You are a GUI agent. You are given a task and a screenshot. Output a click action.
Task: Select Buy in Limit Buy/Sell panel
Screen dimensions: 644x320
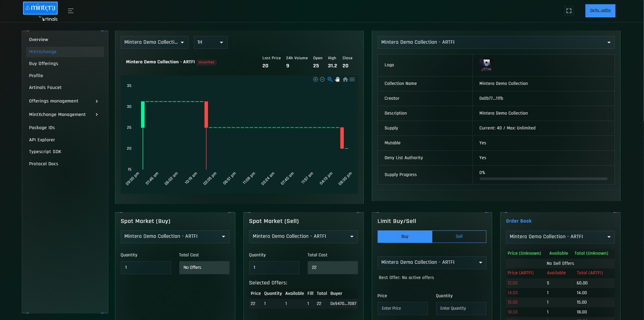[405, 236]
